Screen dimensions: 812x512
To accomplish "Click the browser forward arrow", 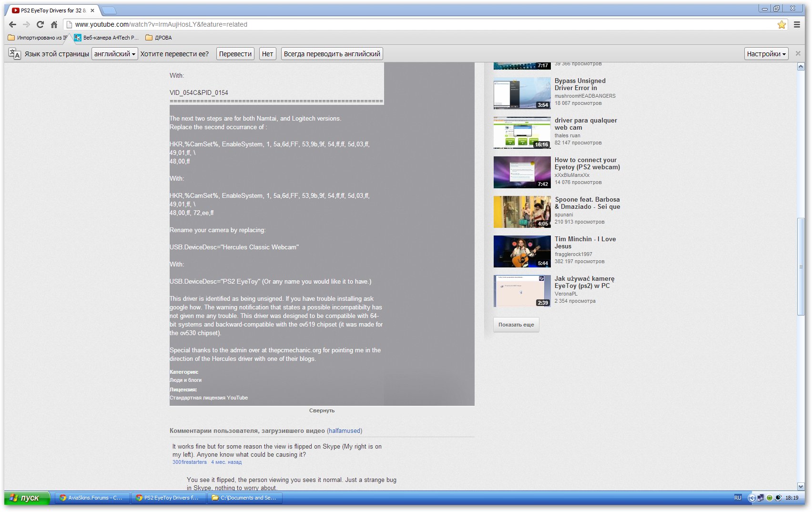I will pos(27,24).
